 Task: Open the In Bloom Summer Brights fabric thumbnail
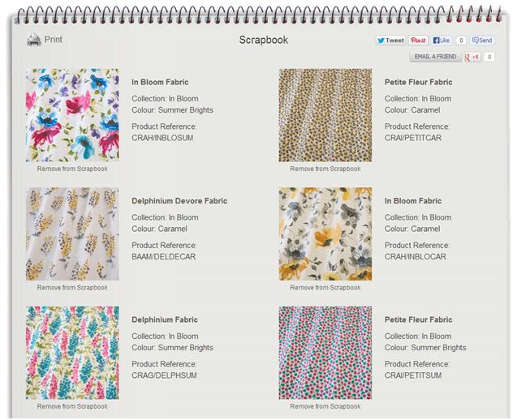tap(72, 115)
